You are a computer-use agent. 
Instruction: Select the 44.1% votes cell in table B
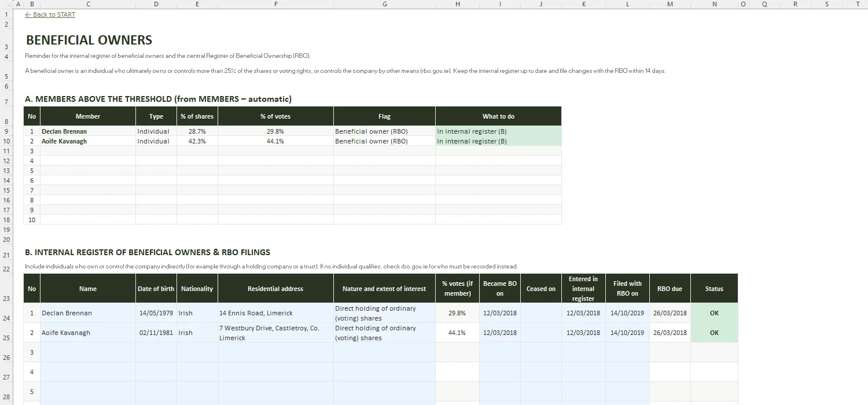pyautogui.click(x=457, y=333)
